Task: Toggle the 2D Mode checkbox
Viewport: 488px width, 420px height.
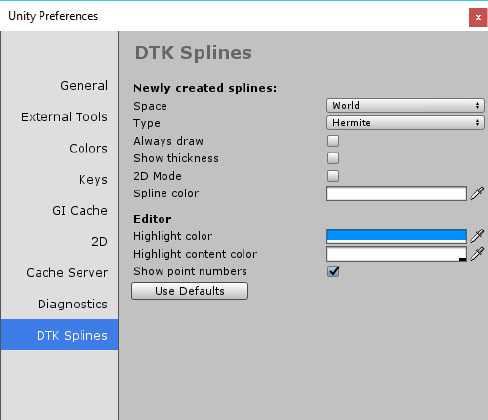Action: click(x=333, y=176)
